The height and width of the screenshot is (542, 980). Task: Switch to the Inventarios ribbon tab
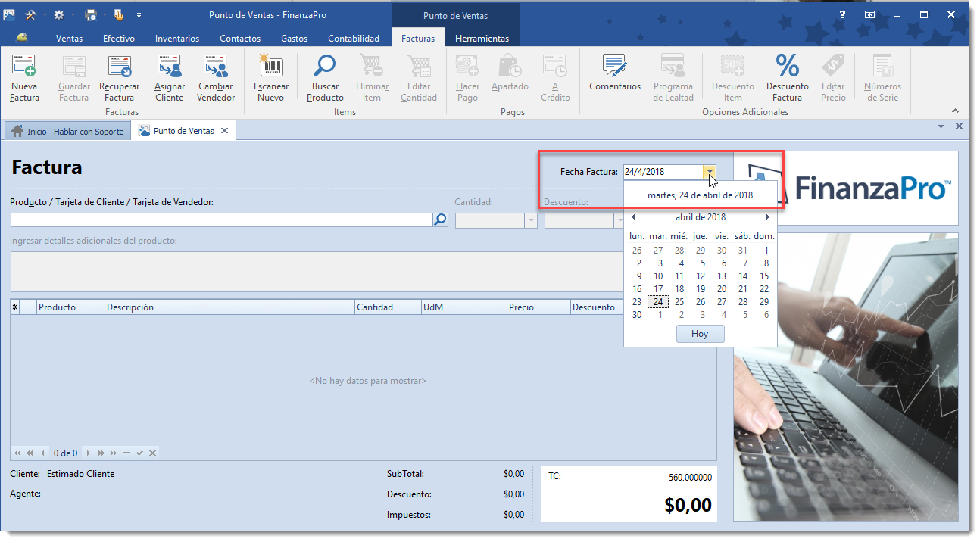click(x=177, y=39)
